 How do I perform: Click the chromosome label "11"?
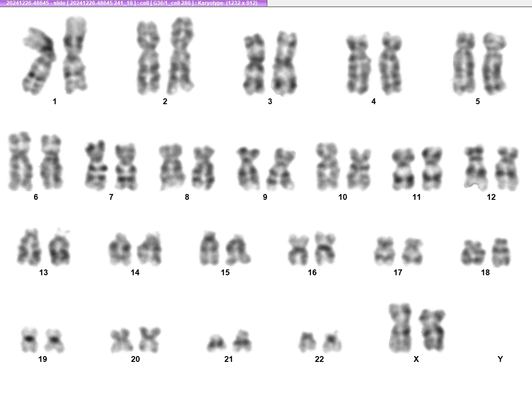[x=417, y=197]
